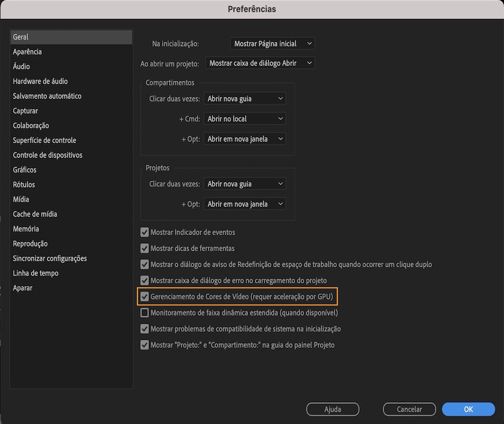
Task: Open "+ Opt" dropdown under Compartimentos
Action: [245, 138]
